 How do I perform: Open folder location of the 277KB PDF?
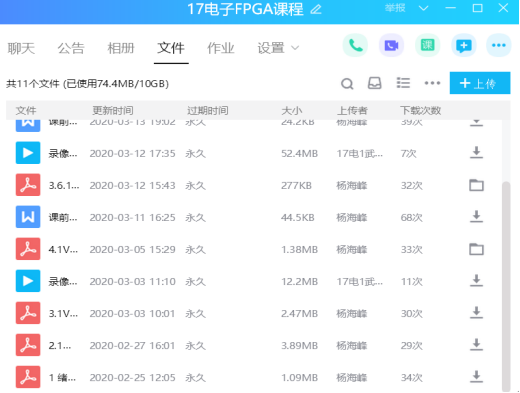[476, 185]
